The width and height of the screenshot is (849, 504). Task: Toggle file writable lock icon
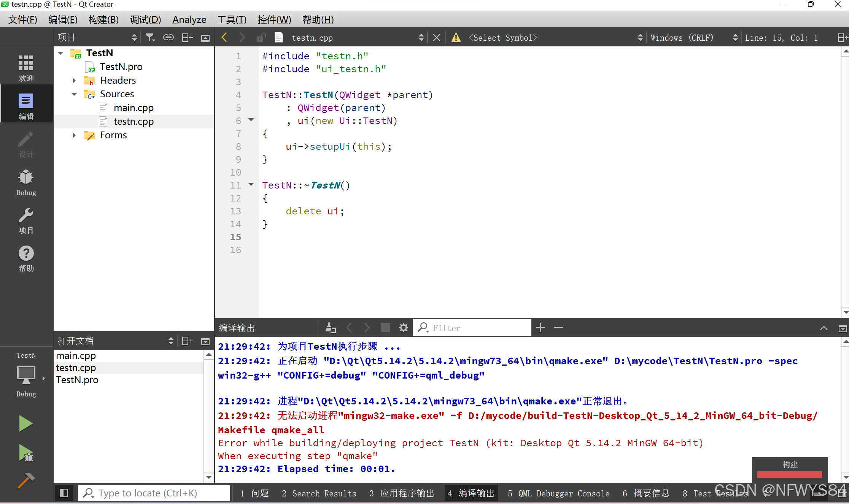(x=261, y=38)
